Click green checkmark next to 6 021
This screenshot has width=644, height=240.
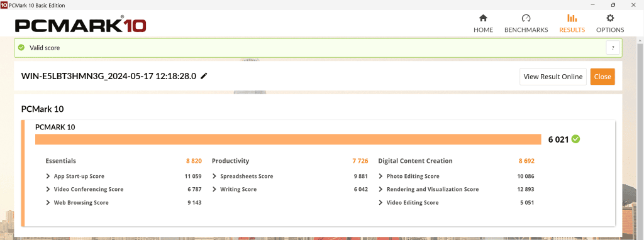[x=576, y=139]
